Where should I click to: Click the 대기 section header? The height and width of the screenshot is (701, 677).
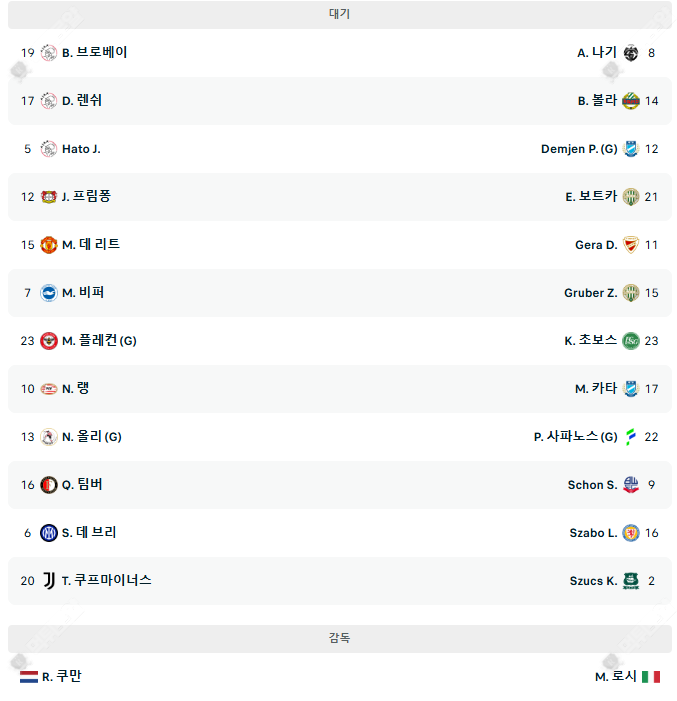coord(339,15)
